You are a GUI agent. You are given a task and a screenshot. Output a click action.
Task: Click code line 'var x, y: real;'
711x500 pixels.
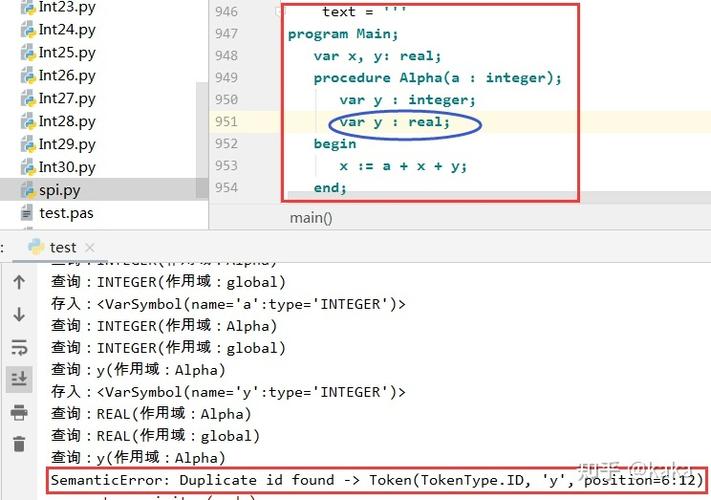[377, 56]
